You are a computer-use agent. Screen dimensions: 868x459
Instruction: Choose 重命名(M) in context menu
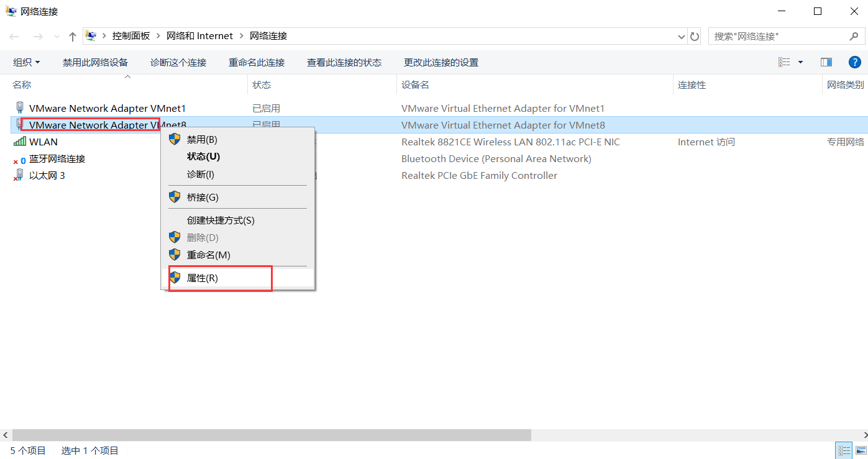click(x=238, y=255)
